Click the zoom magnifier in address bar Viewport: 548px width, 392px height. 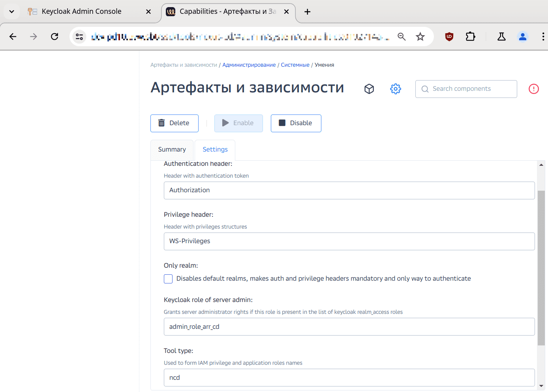click(x=402, y=37)
